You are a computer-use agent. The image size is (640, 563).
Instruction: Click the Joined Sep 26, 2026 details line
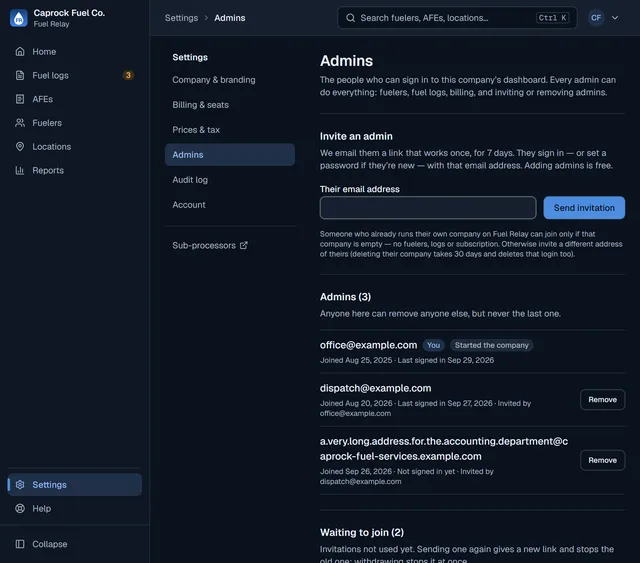(x=407, y=476)
